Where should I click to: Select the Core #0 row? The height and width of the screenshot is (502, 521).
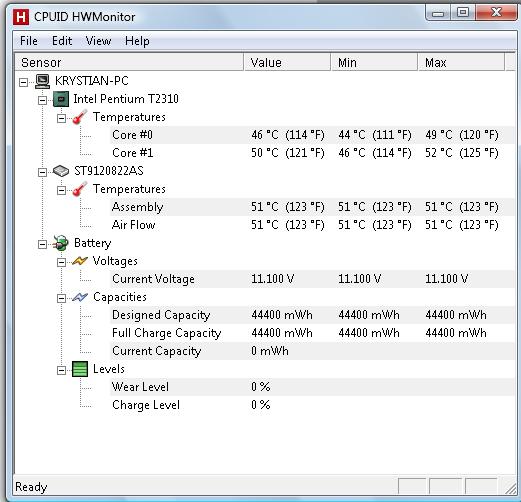(313, 135)
